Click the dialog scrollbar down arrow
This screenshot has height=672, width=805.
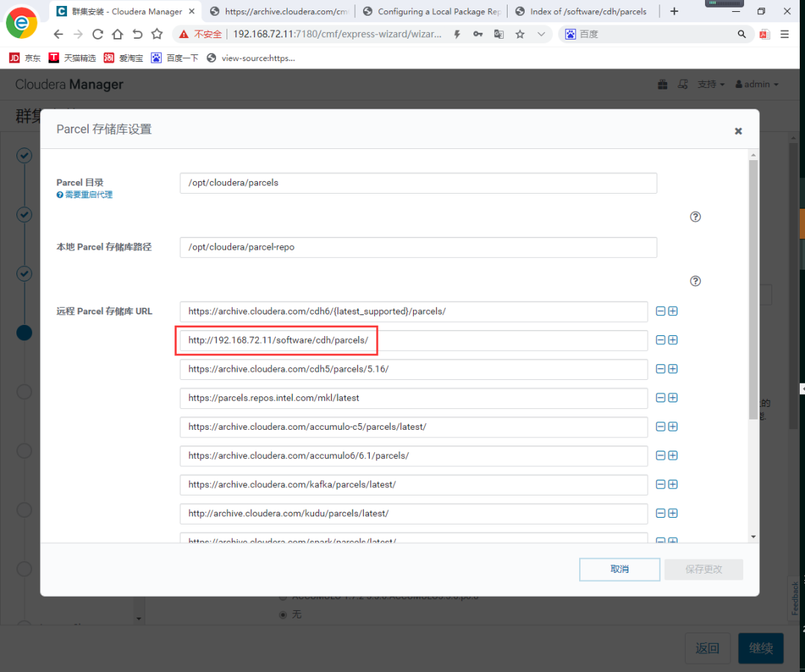(x=753, y=536)
